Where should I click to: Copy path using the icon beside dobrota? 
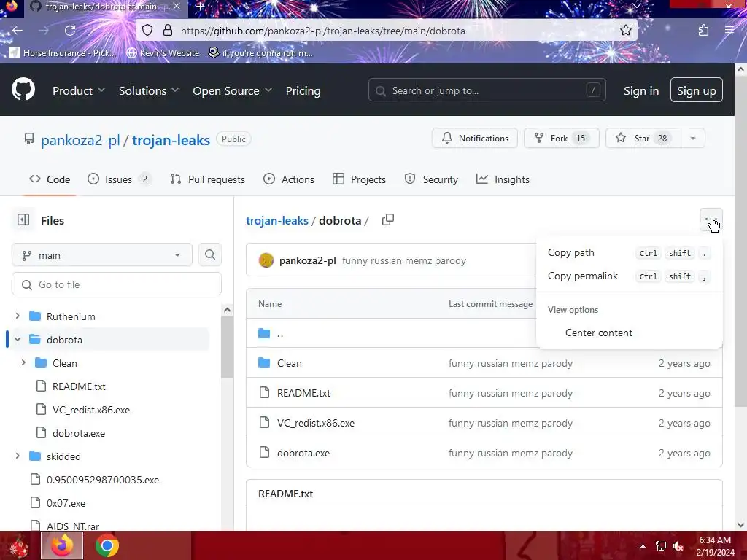(388, 220)
